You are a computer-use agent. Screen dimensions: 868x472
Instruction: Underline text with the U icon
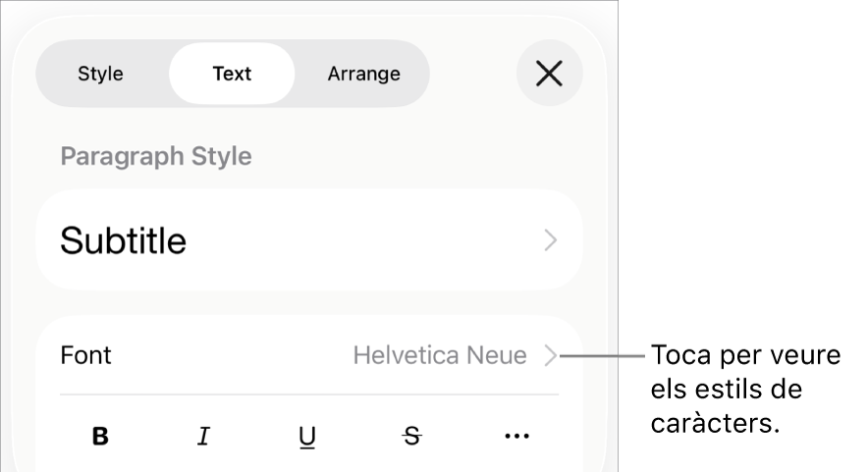[x=307, y=437]
